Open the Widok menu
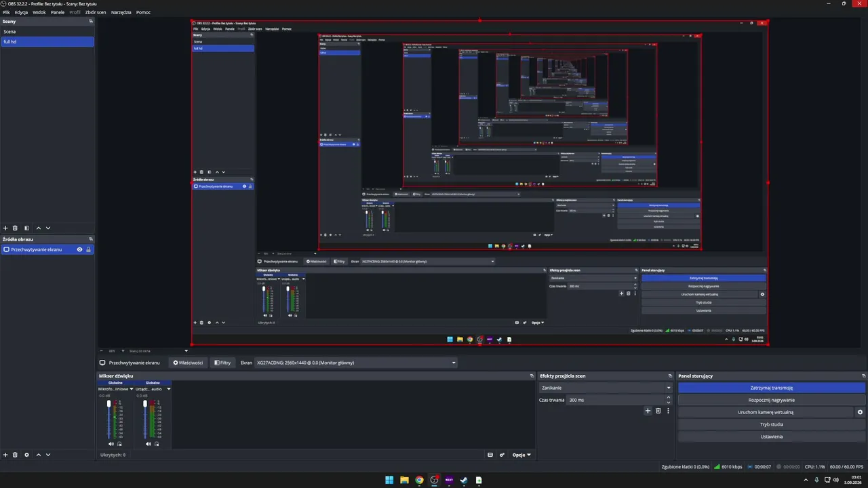Screen dimensions: 868x488 (x=39, y=12)
